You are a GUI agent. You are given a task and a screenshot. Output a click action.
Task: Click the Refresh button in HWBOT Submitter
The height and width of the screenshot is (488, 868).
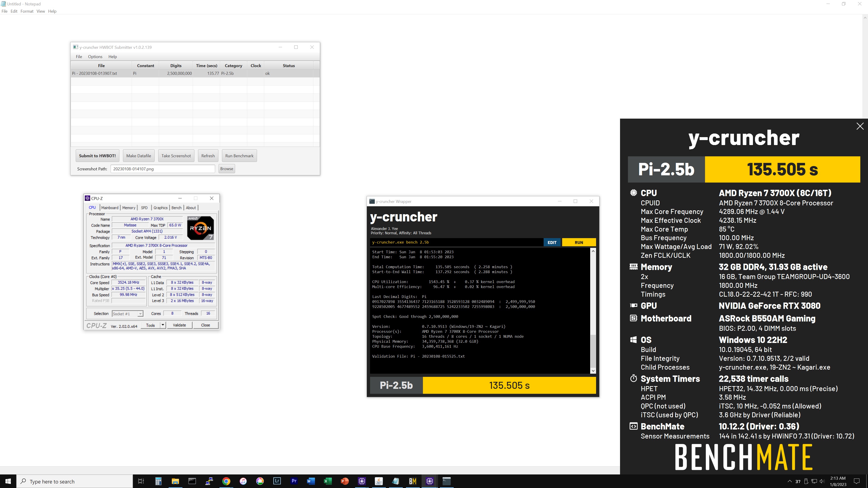coord(208,156)
